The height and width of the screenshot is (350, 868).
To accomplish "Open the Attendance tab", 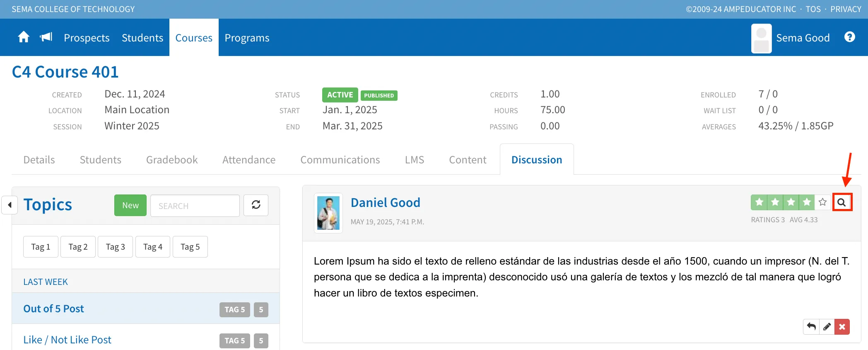I will click(x=249, y=160).
